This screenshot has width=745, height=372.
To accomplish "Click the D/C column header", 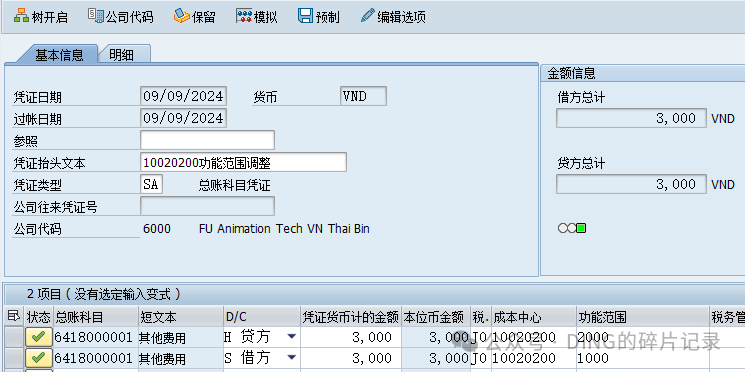I will coord(262,317).
